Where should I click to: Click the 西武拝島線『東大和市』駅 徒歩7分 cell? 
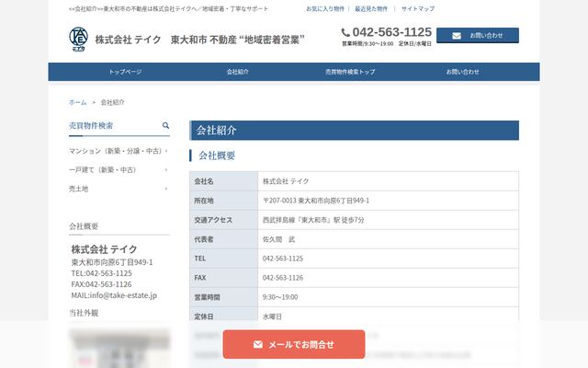tap(388, 220)
